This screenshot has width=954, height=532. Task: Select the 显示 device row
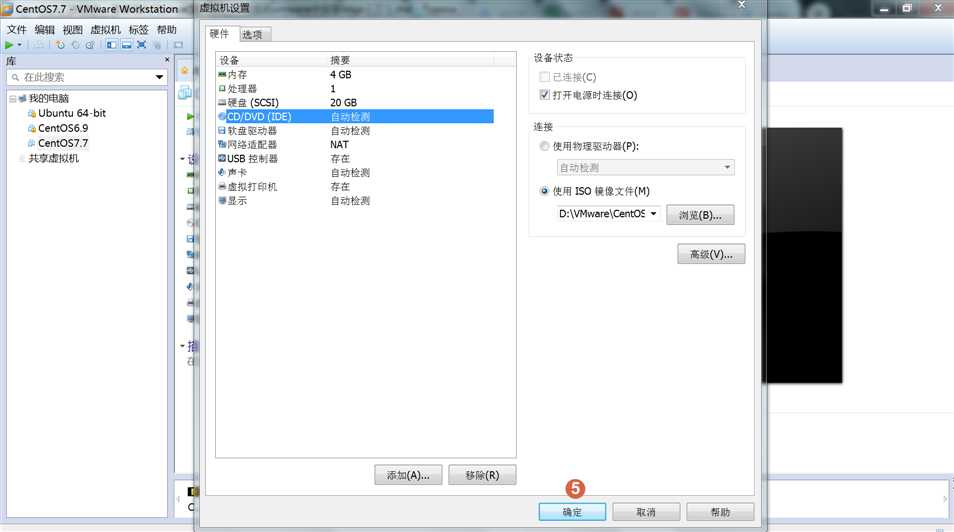(x=355, y=201)
